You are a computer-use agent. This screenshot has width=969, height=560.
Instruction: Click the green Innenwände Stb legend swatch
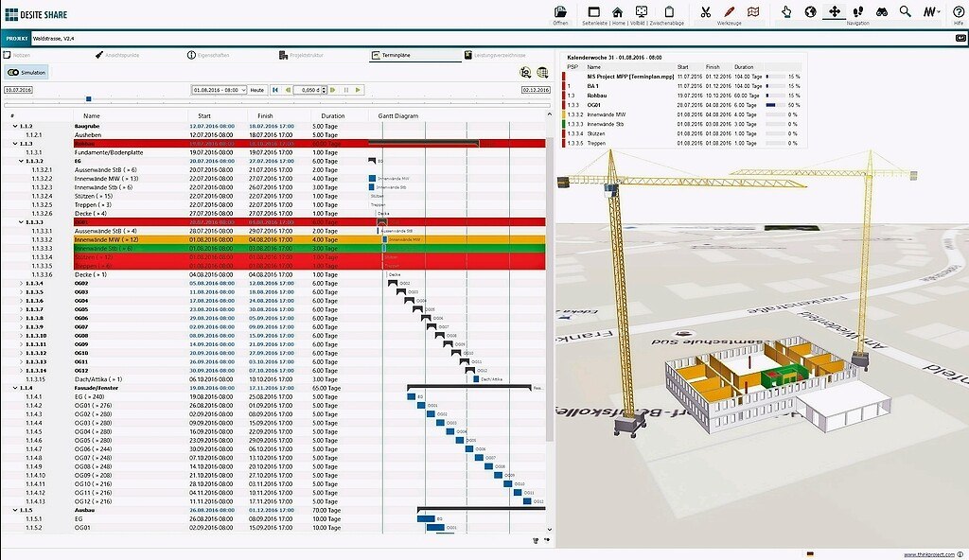pyautogui.click(x=564, y=124)
